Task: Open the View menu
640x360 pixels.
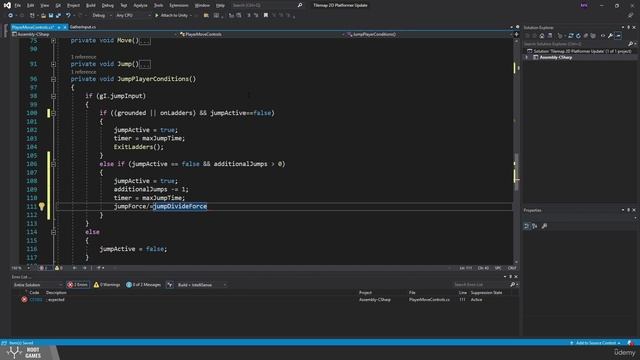Action: point(44,5)
